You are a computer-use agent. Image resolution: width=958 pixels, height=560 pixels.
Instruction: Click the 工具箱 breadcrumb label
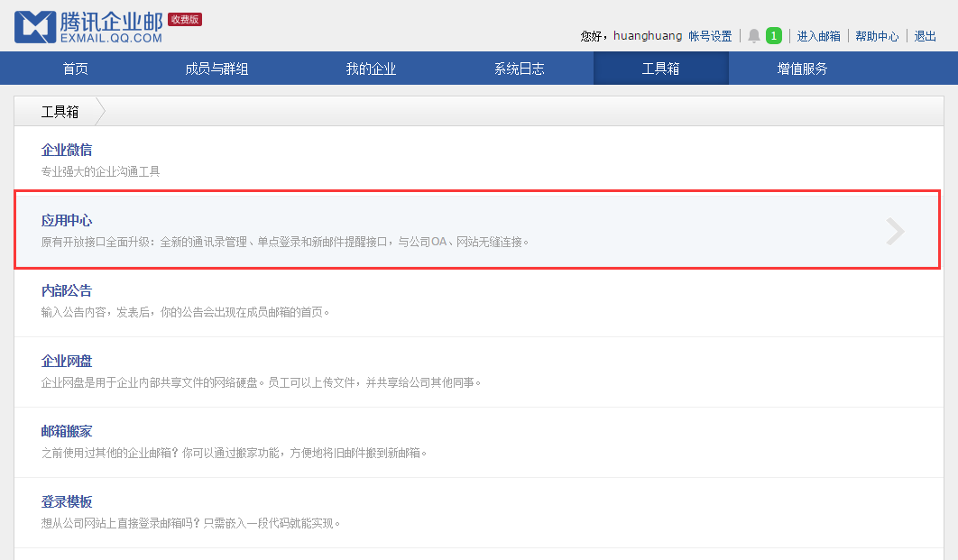pyautogui.click(x=60, y=112)
